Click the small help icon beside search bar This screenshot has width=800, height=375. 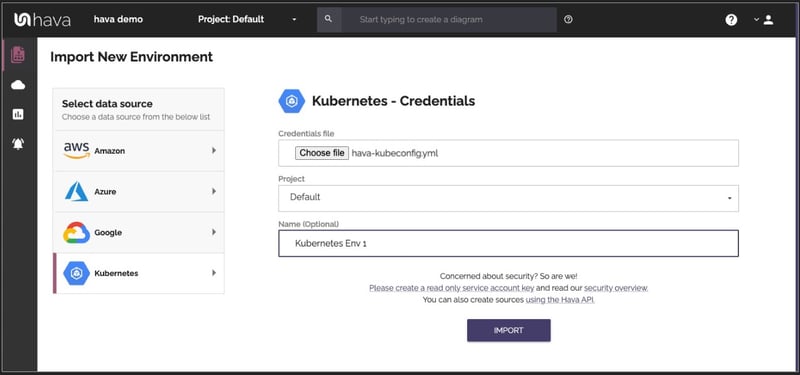pyautogui.click(x=568, y=19)
